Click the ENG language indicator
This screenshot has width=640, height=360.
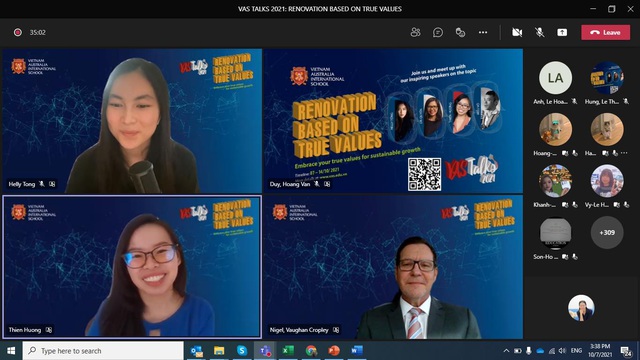click(x=576, y=351)
